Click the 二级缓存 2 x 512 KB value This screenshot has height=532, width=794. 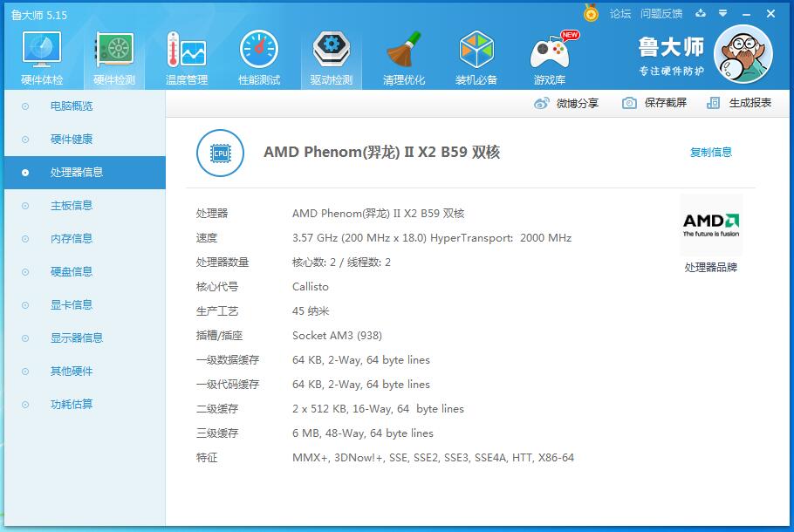point(378,408)
